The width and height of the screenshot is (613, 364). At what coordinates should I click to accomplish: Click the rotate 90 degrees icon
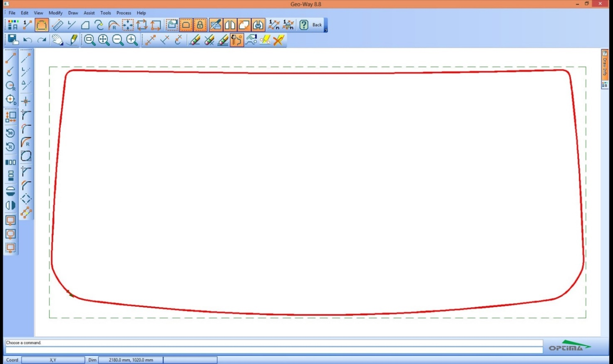10,133
